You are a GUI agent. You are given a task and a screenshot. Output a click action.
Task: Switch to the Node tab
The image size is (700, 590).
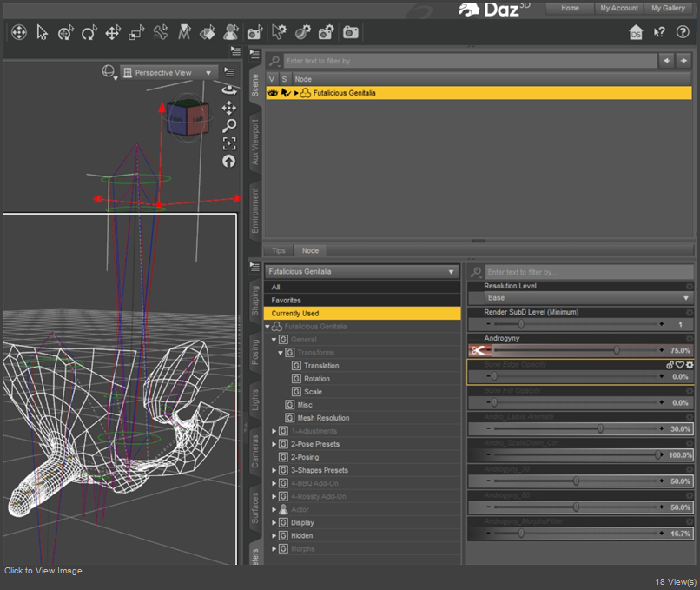310,250
